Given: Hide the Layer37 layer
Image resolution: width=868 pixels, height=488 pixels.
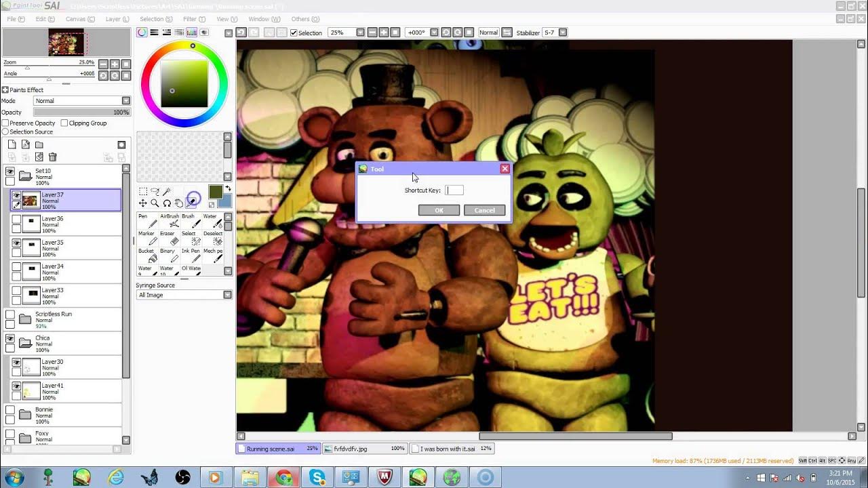Looking at the screenshot, I should point(16,195).
